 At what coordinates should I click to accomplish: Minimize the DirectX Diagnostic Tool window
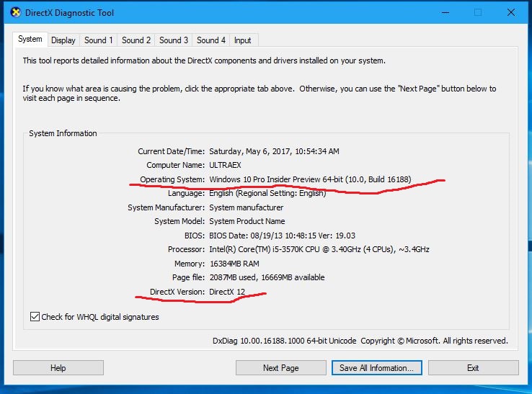click(x=445, y=12)
